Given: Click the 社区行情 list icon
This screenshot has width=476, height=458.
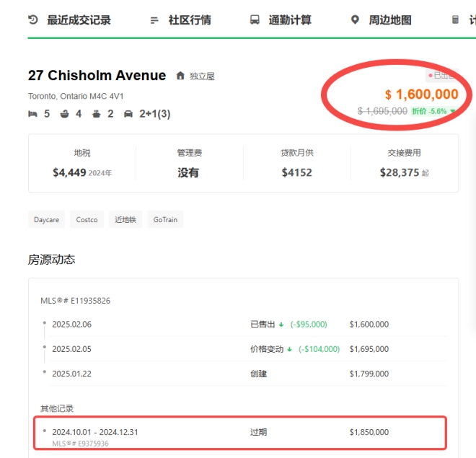Looking at the screenshot, I should point(154,20).
